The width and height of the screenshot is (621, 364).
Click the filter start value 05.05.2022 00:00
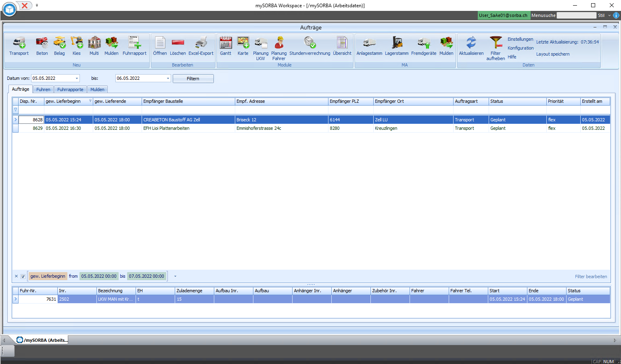point(99,277)
